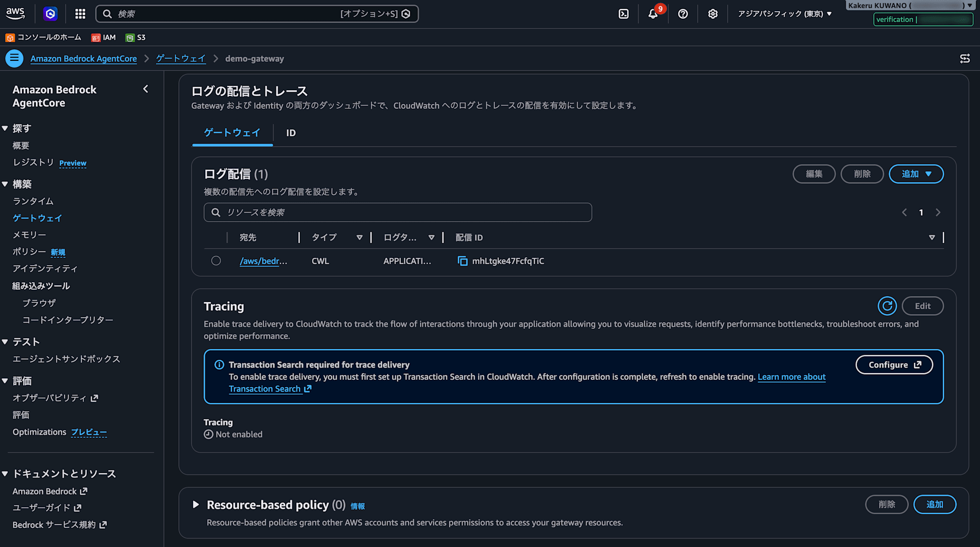The image size is (980, 547).
Task: Open 概要 in the sidebar
Action: [21, 146]
